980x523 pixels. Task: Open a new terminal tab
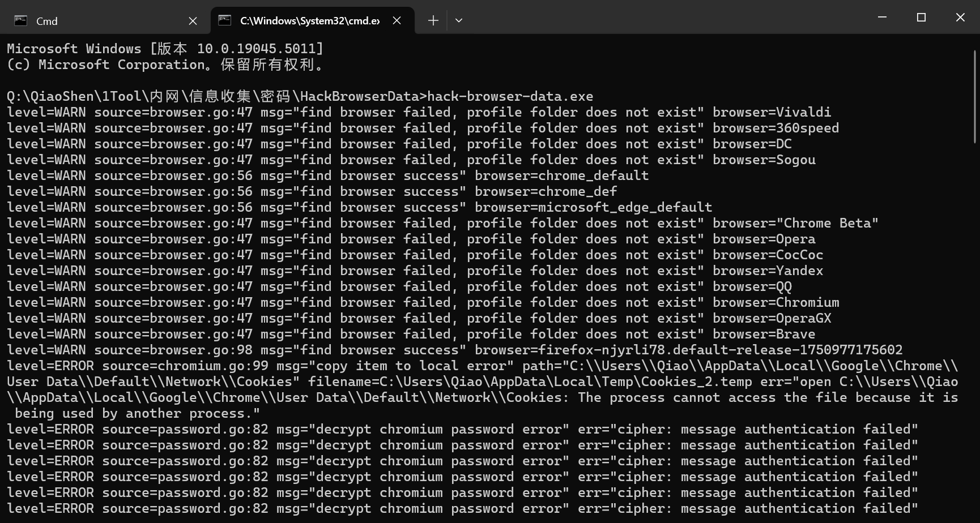pyautogui.click(x=433, y=20)
